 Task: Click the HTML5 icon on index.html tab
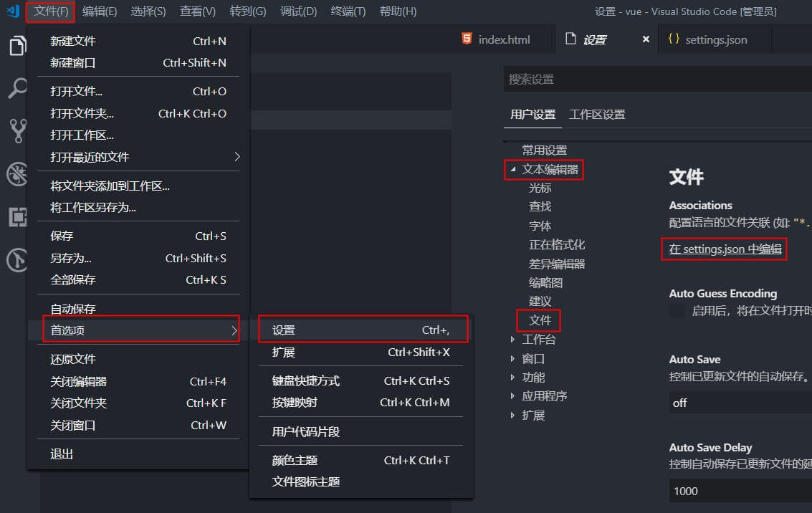(467, 39)
